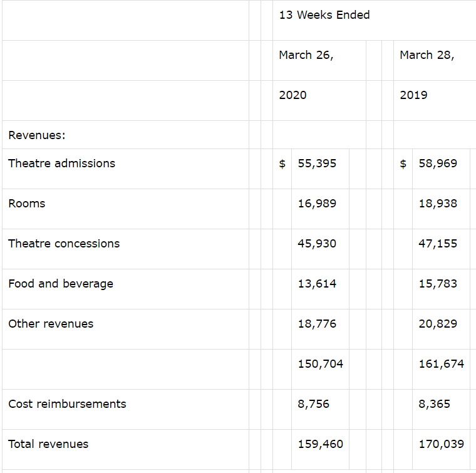Click the 20,829 other revenues value

pyautogui.click(x=438, y=324)
